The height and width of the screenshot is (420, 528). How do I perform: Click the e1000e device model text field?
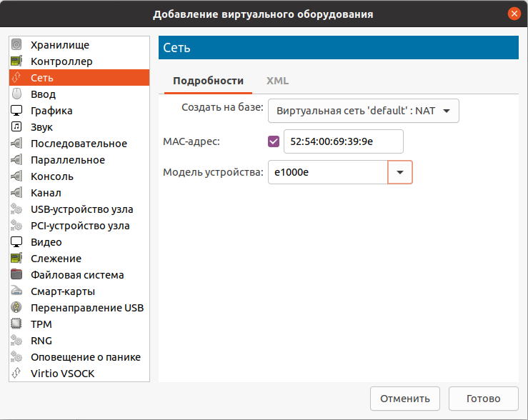tap(328, 172)
